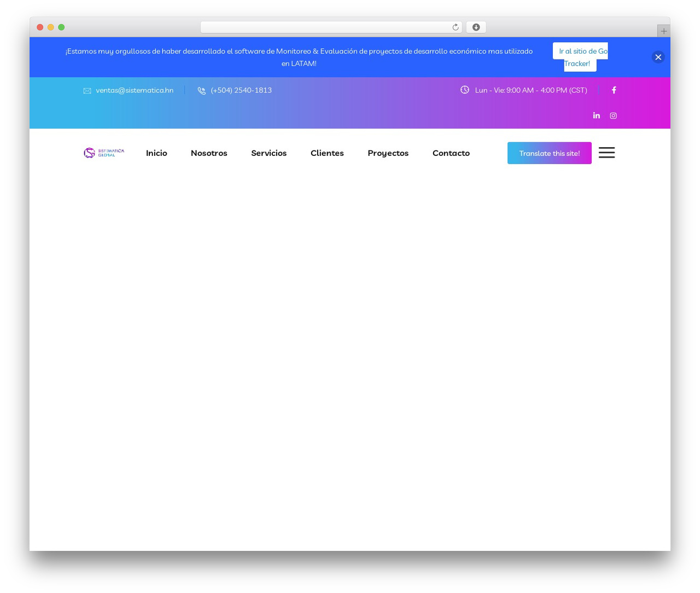Image resolution: width=700 pixels, height=593 pixels.
Task: Open the Instagram profile icon
Action: point(613,115)
